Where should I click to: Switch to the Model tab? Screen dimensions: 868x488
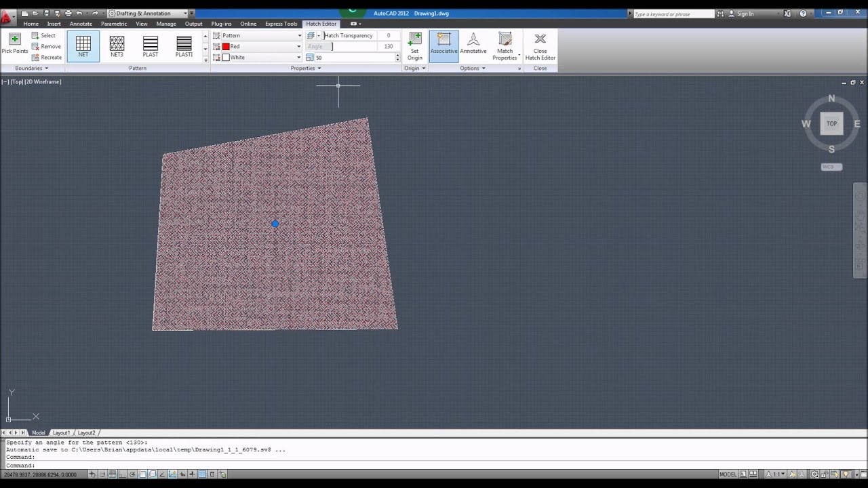(x=39, y=432)
